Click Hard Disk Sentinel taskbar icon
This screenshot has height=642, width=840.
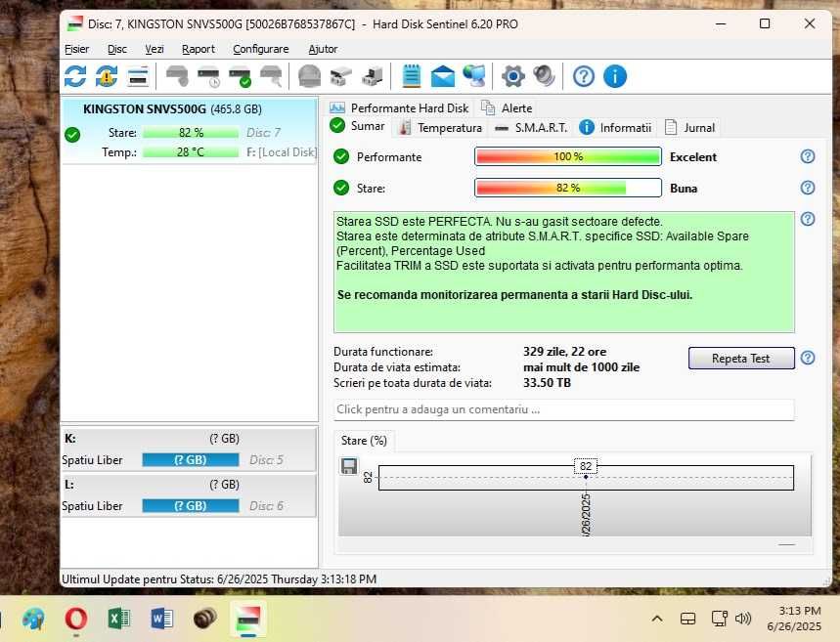click(x=248, y=619)
